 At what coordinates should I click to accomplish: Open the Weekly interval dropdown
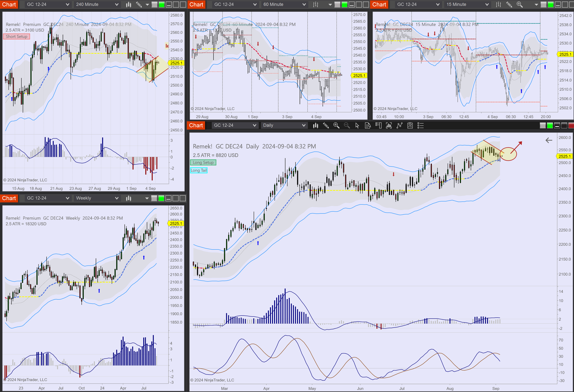(97, 198)
